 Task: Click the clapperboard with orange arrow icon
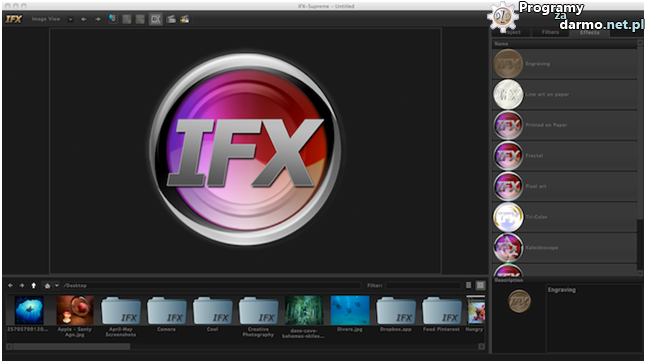coord(185,19)
